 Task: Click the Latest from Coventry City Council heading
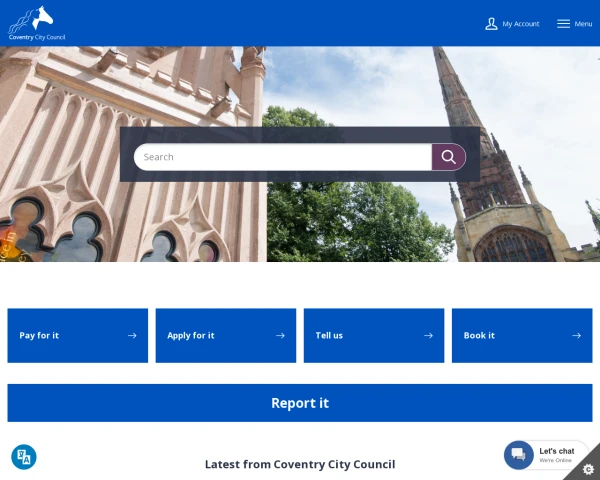(300, 464)
